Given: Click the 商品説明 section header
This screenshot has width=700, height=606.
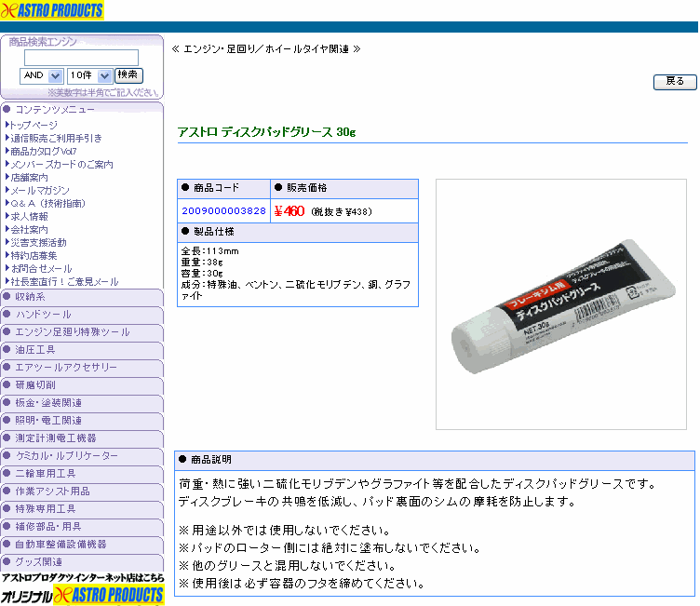Looking at the screenshot, I should (x=210, y=460).
